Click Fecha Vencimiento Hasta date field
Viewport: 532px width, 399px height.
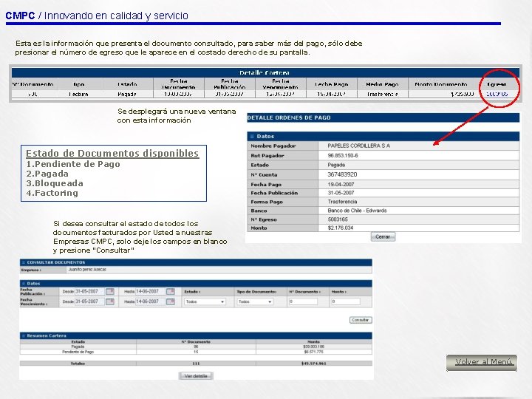[x=150, y=301]
